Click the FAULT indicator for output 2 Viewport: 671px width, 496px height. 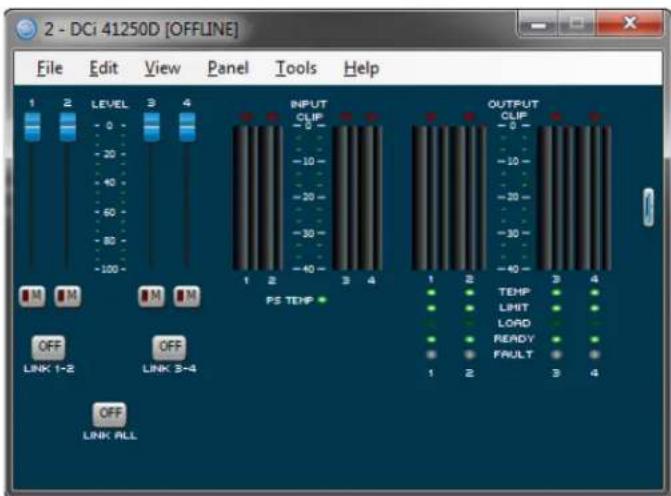click(469, 354)
